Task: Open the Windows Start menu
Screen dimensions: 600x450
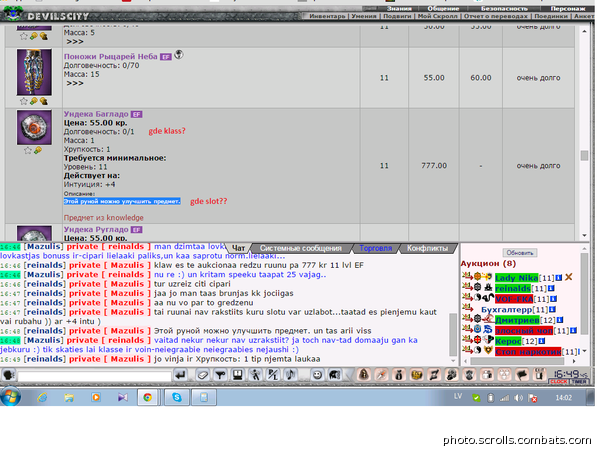Action: coord(10,397)
